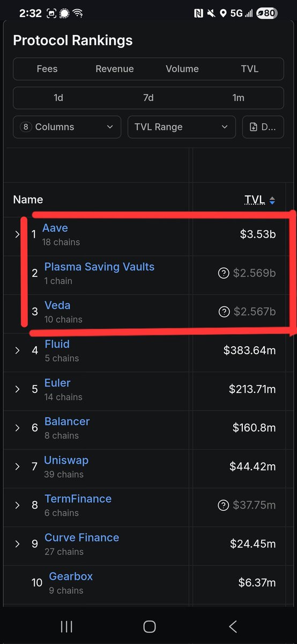Switch to the Revenue tab
Viewport: 297px width, 644px height.
[x=115, y=69]
